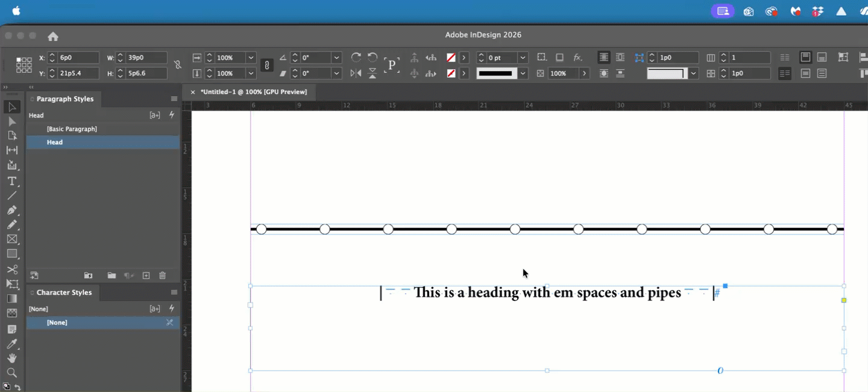Select the Selection tool arrow

12,107
